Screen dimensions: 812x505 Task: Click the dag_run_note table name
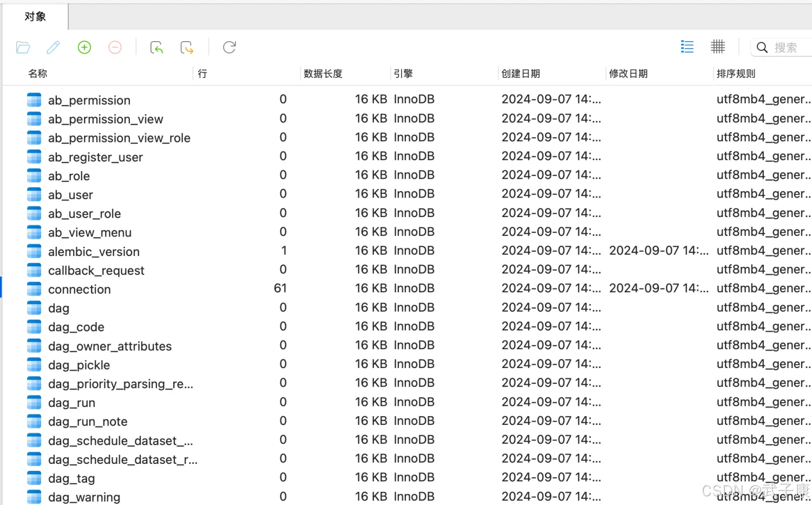(x=88, y=422)
